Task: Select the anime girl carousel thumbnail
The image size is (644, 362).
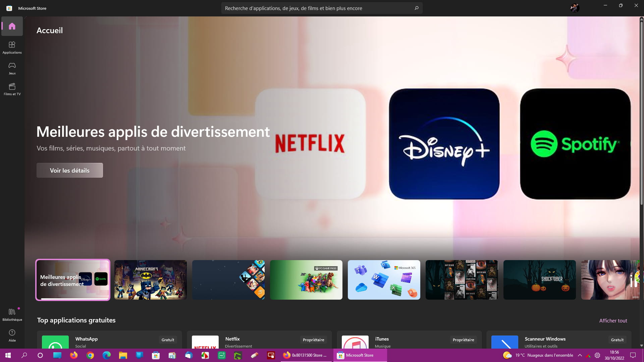Action: (x=610, y=280)
